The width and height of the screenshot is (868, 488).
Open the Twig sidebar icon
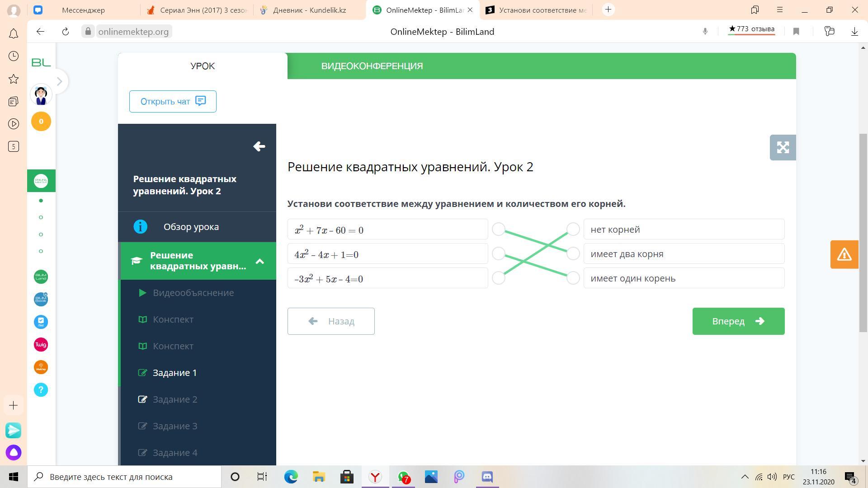pyautogui.click(x=41, y=345)
